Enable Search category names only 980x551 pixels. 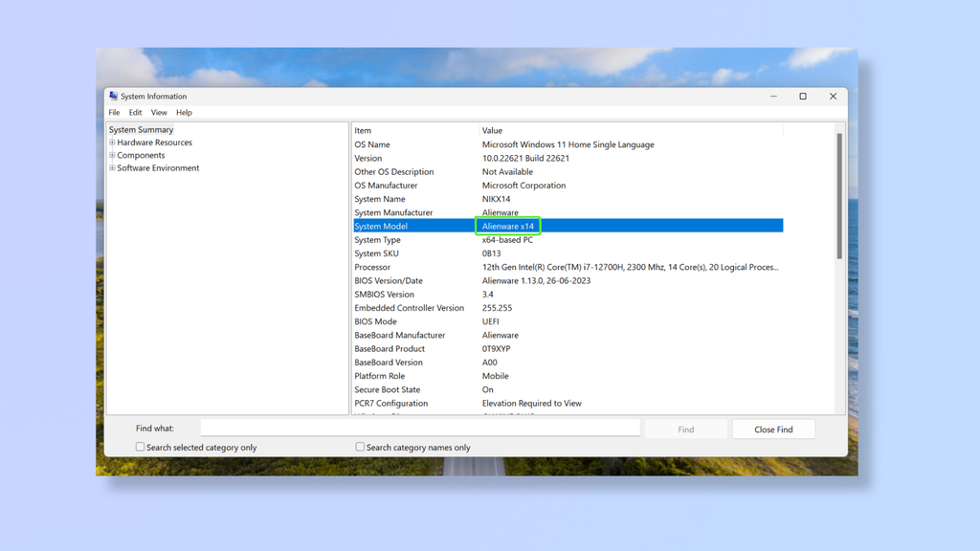[x=360, y=447]
